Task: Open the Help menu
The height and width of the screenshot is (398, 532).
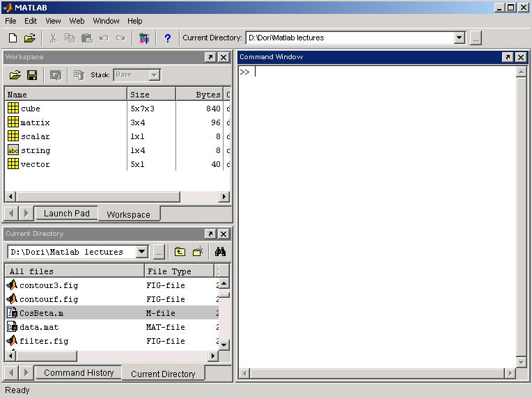Action: pyautogui.click(x=134, y=21)
